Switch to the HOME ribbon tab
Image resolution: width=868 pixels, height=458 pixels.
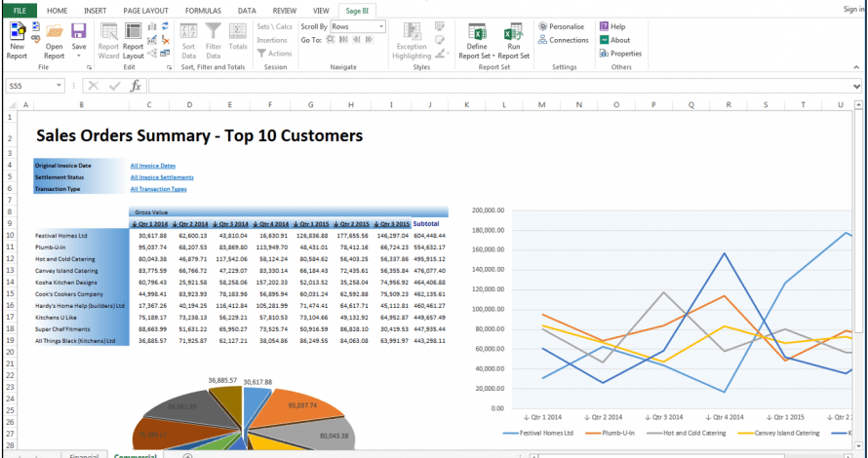[57, 11]
